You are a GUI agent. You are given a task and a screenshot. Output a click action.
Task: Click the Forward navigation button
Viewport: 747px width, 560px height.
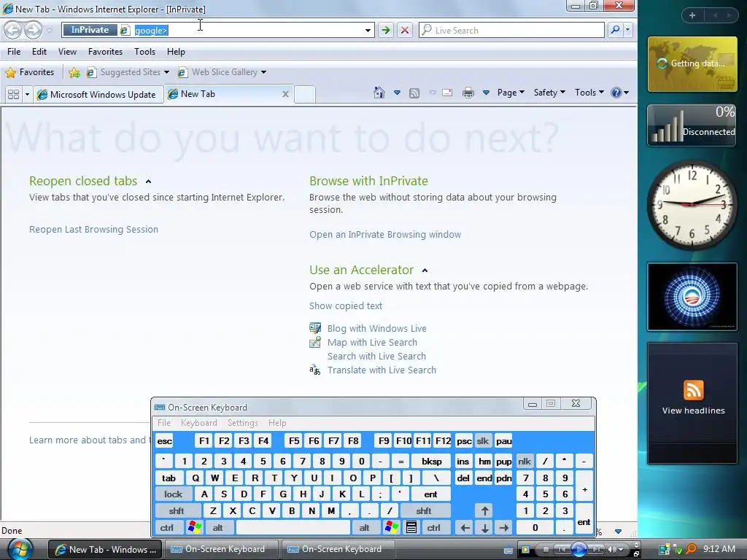tap(33, 31)
